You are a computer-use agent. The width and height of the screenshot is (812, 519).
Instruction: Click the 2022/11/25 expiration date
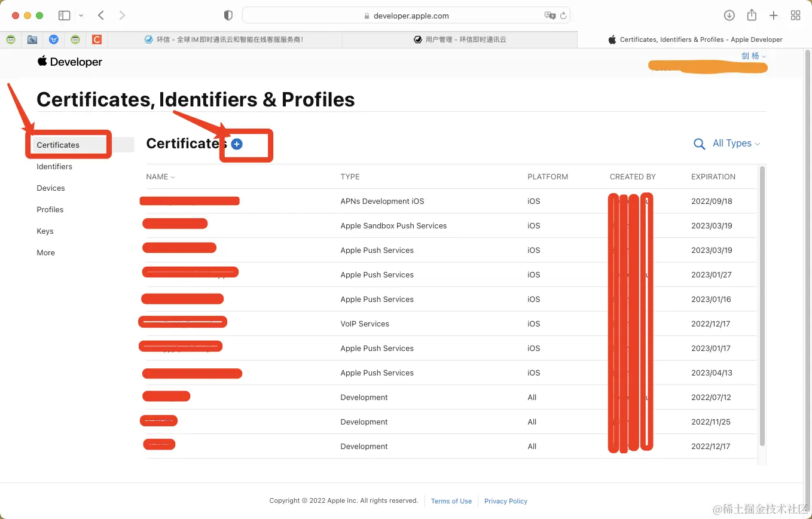(x=711, y=422)
